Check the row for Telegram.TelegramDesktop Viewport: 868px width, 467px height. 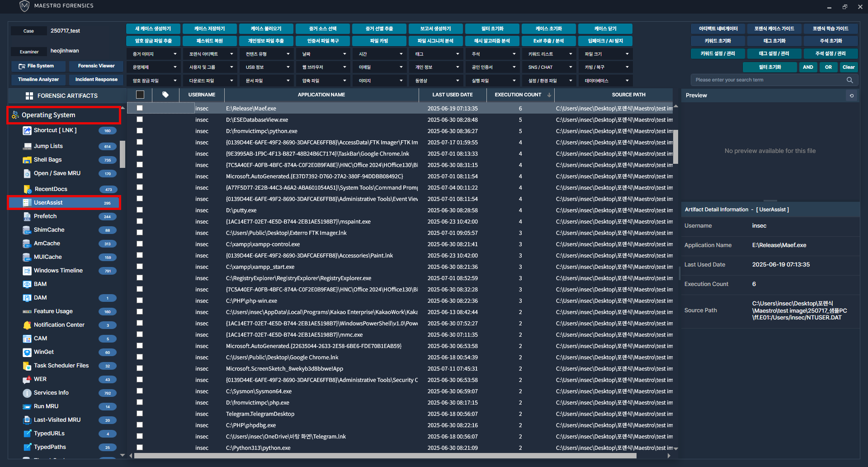140,414
